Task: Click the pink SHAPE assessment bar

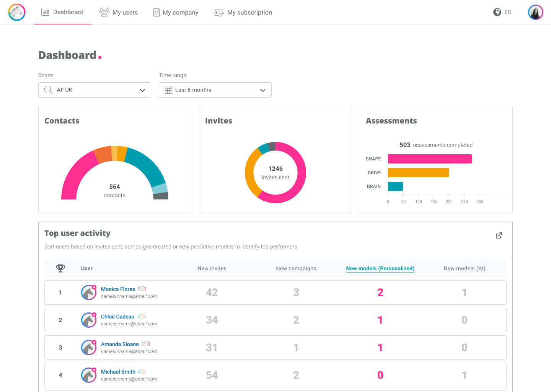Action: tap(430, 159)
